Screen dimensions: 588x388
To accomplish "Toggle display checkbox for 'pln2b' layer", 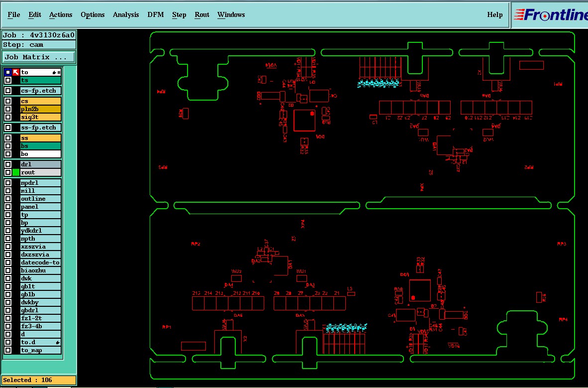I will (x=8, y=109).
